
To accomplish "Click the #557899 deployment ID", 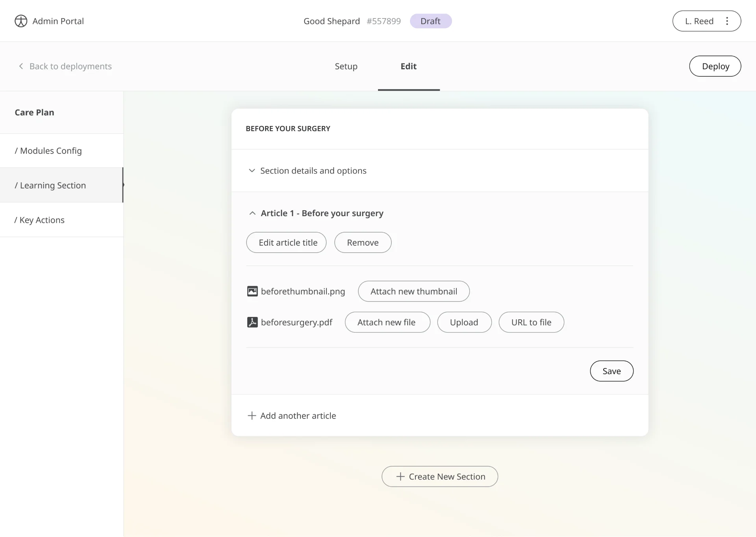I will click(384, 21).
